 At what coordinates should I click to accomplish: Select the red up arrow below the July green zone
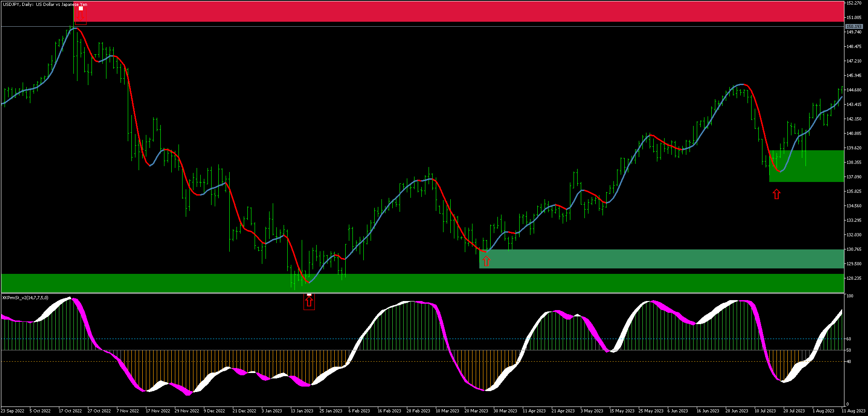776,194
